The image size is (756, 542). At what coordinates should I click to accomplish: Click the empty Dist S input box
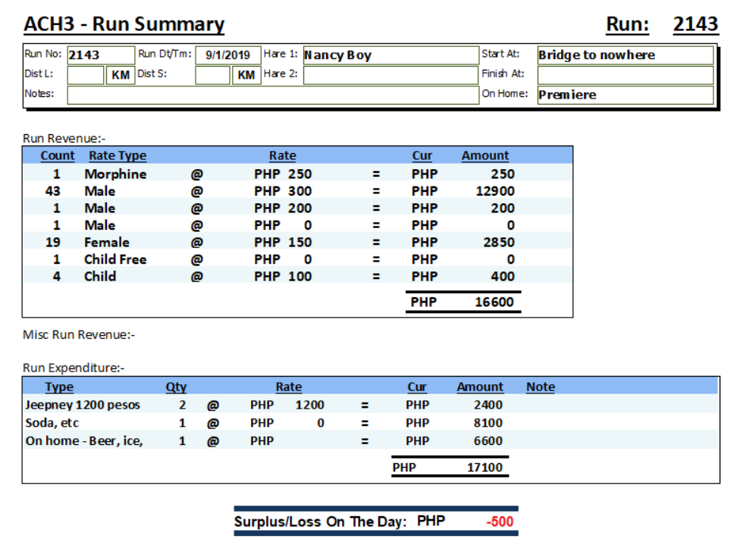(212, 75)
